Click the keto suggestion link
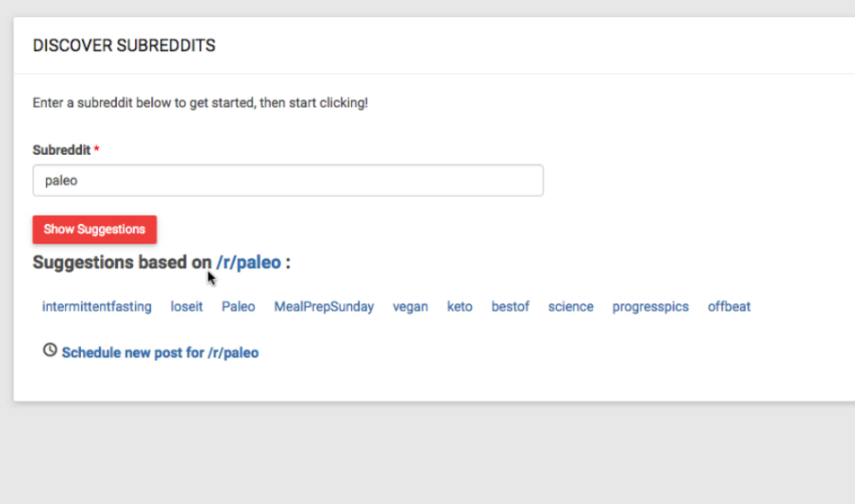 click(x=460, y=307)
